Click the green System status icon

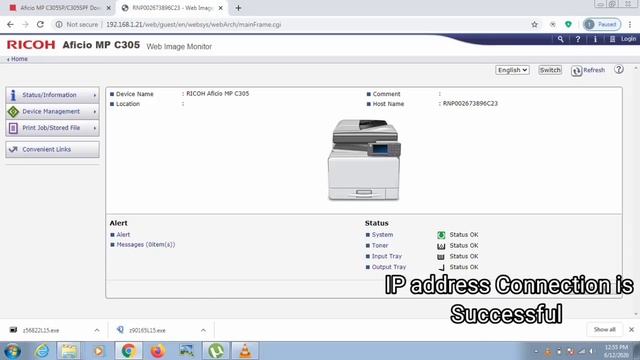441,235
